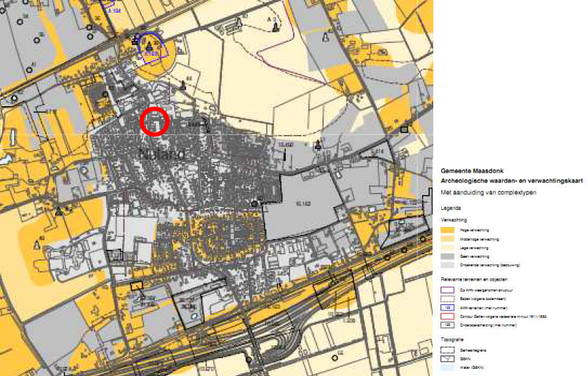Screen dimensions: 588x376
Task: Click 'Onderzoeksmelding (met nummer)' label
Action: (x=488, y=325)
